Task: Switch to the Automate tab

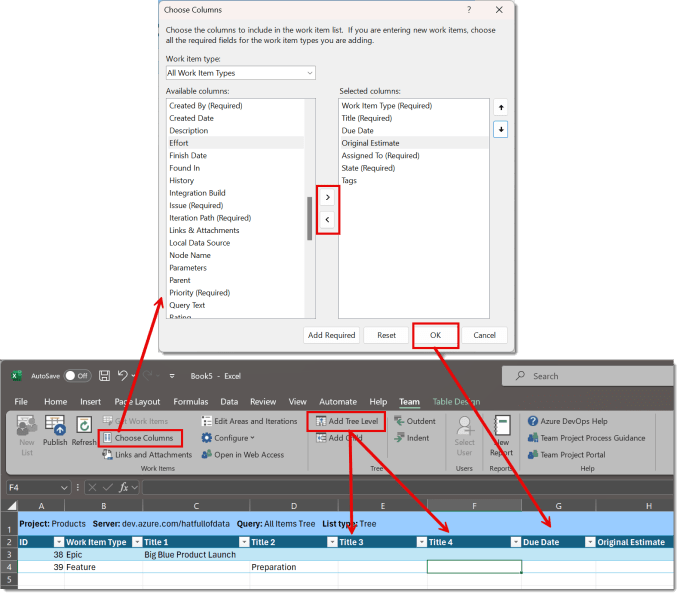Action: 338,402
